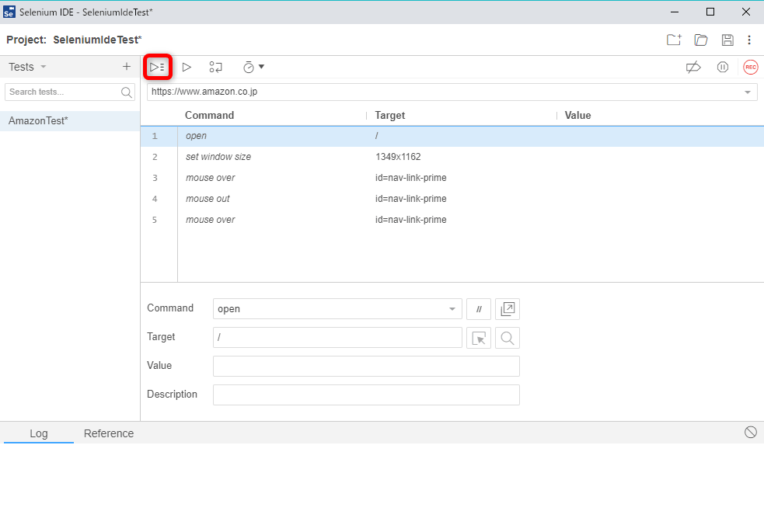Viewport: 764px width, 532px height.
Task: Click find target in page icon
Action: (x=508, y=338)
